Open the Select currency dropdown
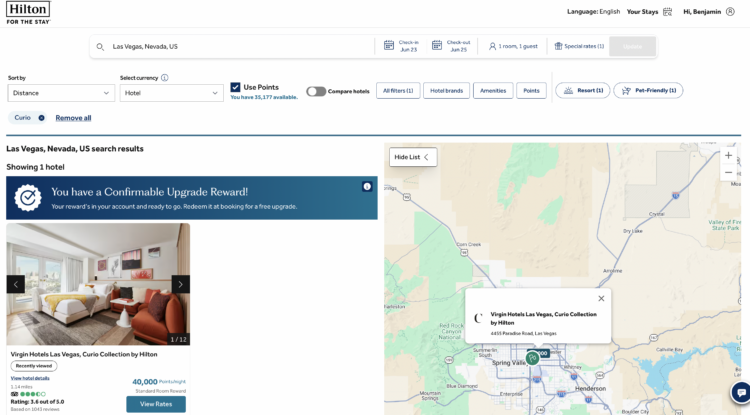The height and width of the screenshot is (415, 750). [171, 93]
